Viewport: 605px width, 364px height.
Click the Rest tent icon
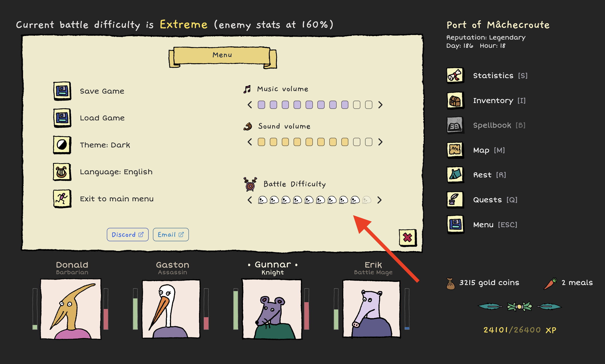tap(455, 175)
